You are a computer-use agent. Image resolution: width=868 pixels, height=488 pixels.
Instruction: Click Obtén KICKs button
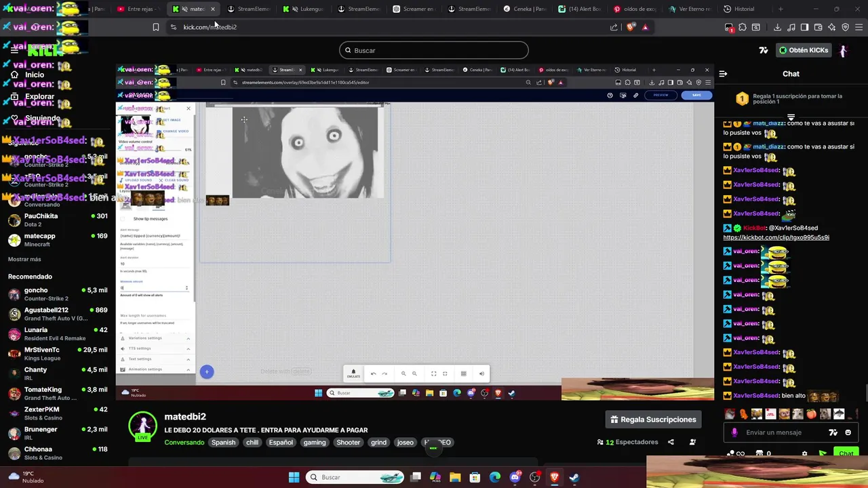[x=804, y=50]
